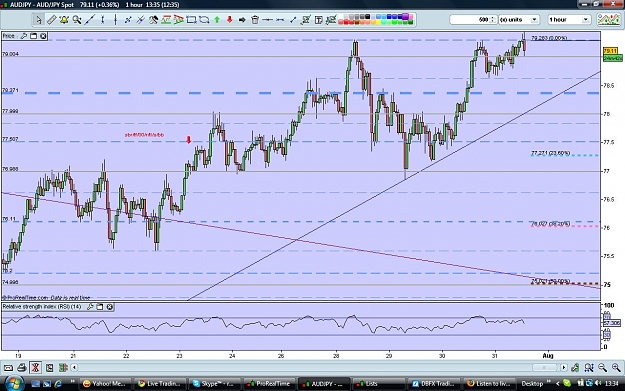Switch to Yahoo! Messenger taskbar button
Screen dimensions: 625x391
tap(105, 383)
